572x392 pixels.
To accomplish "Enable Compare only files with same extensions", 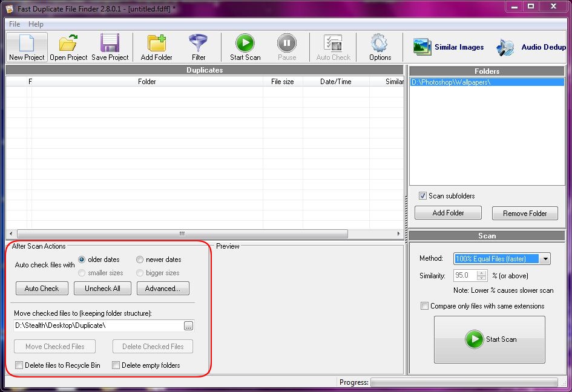I will [424, 306].
